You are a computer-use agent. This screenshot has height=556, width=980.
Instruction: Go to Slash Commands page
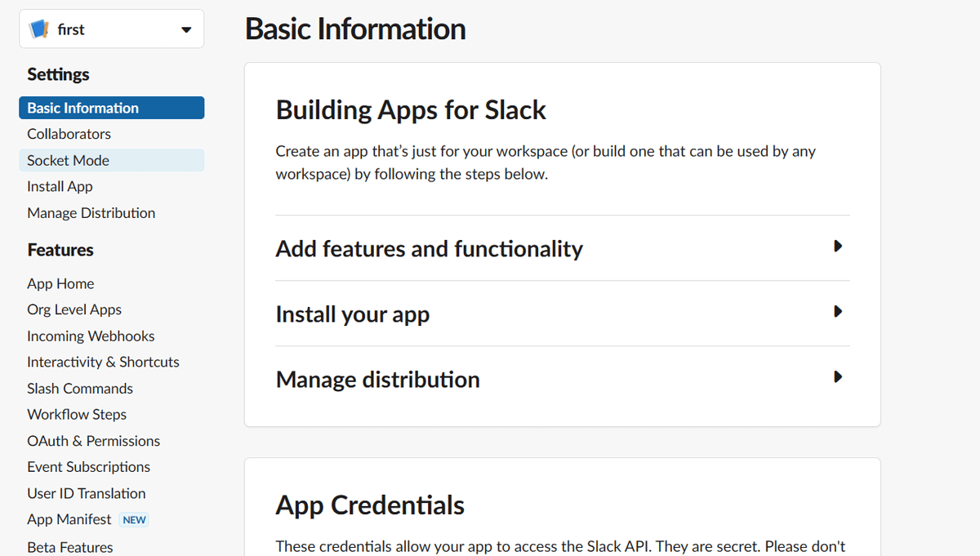[80, 389]
